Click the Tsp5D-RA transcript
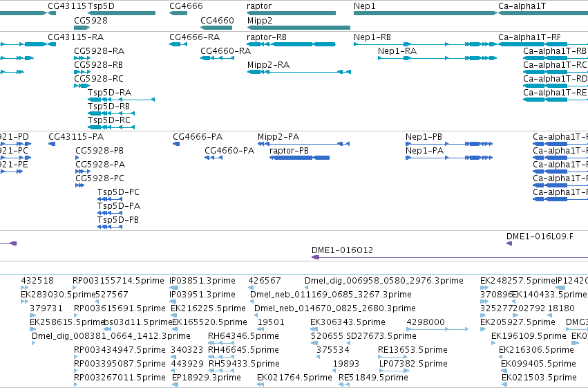The image size is (588, 388). tap(109, 93)
